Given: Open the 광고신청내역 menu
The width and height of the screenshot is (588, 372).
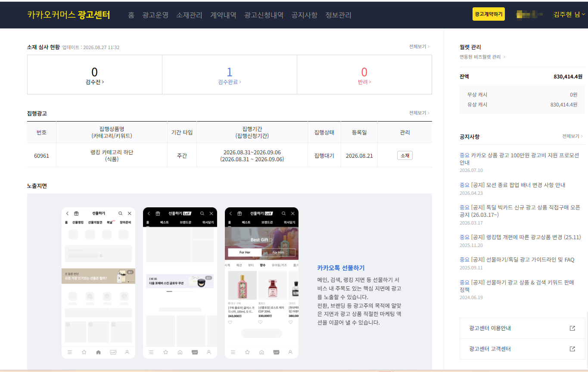Looking at the screenshot, I should point(264,15).
